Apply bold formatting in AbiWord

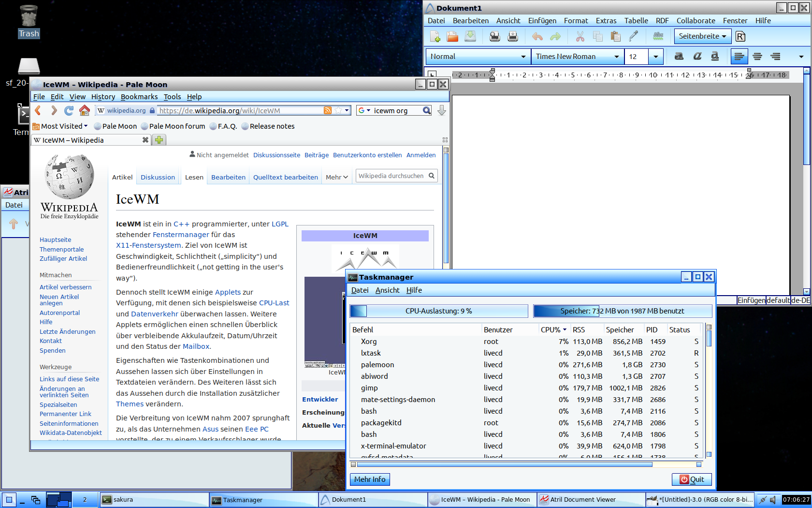click(x=679, y=57)
